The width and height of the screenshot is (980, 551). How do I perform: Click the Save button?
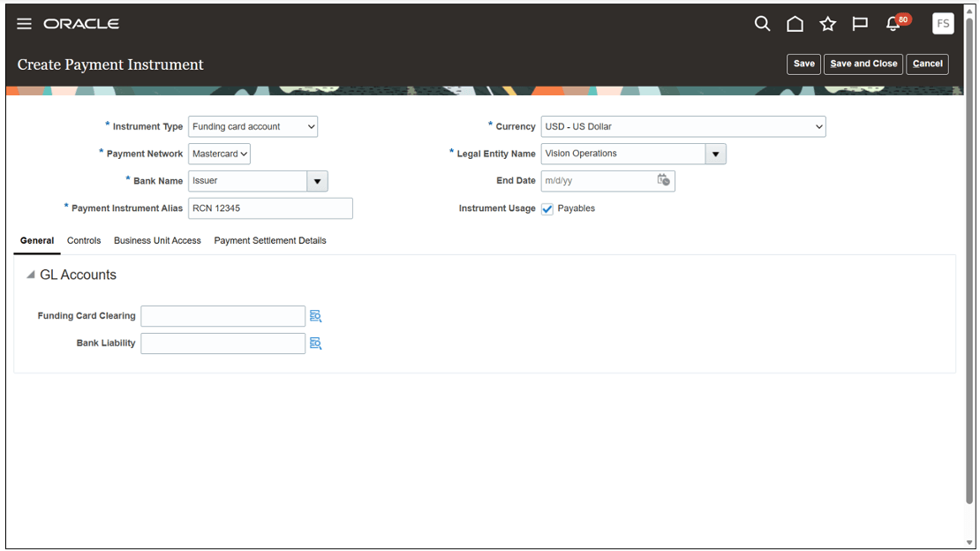[x=803, y=64]
